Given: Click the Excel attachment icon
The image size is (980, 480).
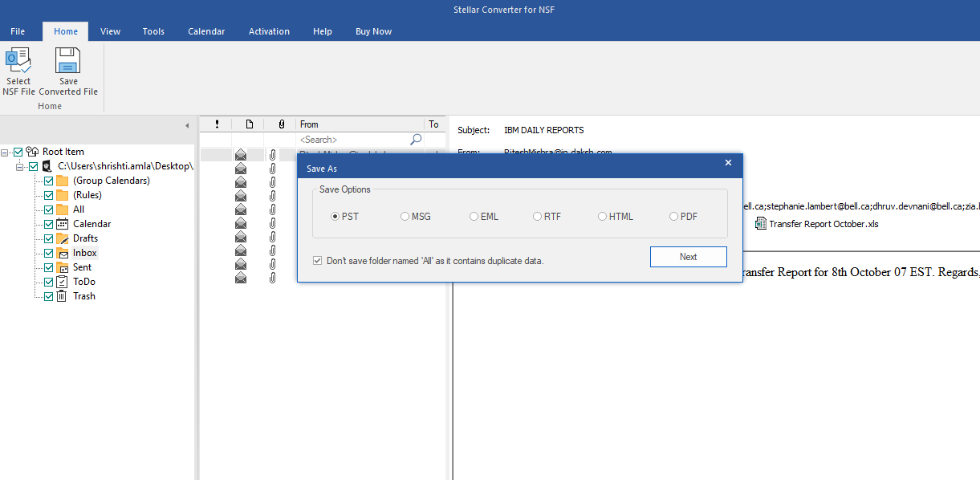Looking at the screenshot, I should 760,224.
